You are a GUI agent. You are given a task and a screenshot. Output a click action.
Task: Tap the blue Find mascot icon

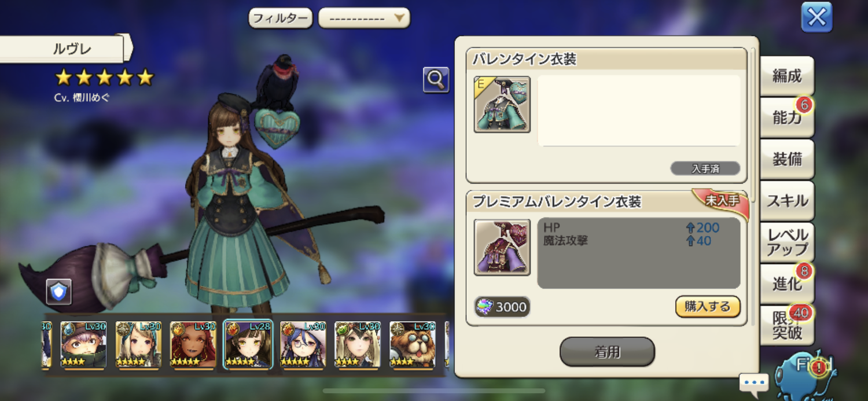tap(804, 373)
